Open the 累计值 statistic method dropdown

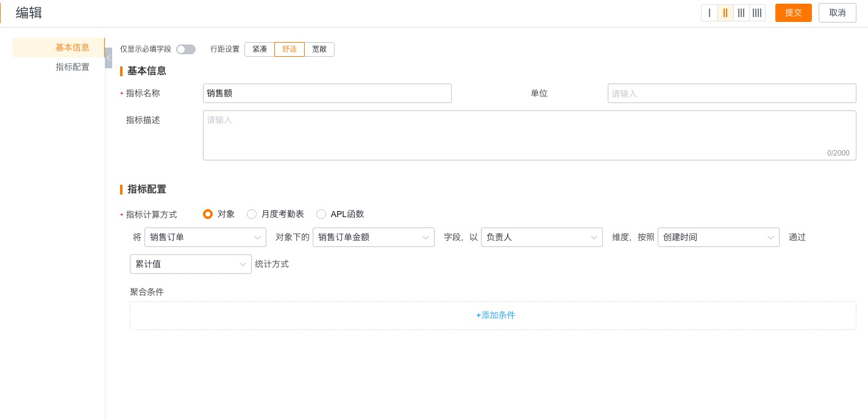191,264
